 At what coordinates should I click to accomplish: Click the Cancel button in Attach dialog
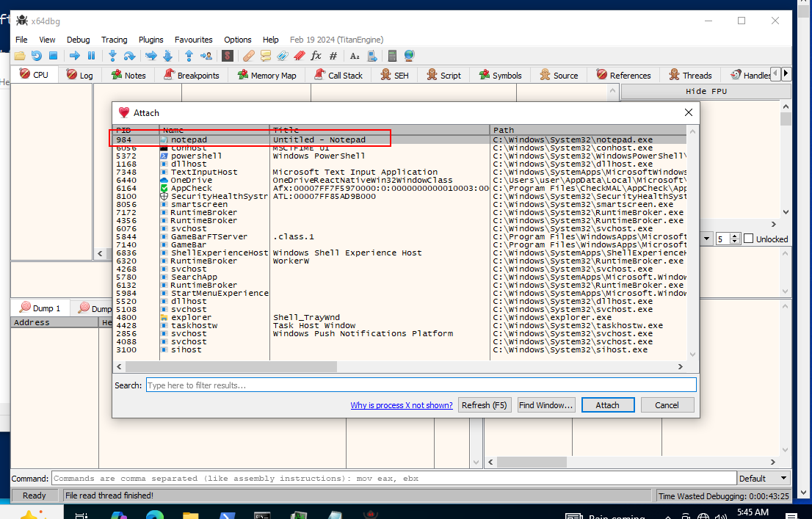[667, 405]
